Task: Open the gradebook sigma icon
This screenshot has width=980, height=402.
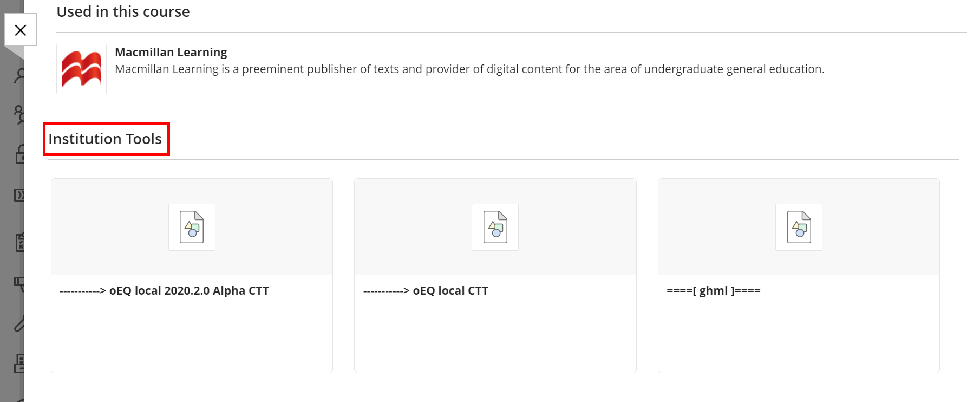Action: (x=20, y=195)
